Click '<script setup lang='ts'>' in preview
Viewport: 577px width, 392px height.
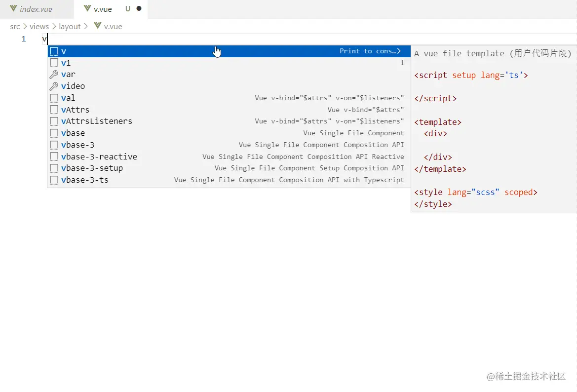(471, 76)
